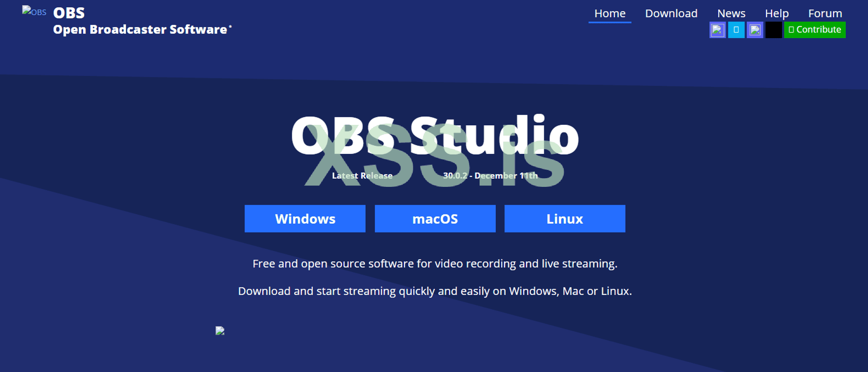Choose the macOS download button
The image size is (868, 372).
435,219
